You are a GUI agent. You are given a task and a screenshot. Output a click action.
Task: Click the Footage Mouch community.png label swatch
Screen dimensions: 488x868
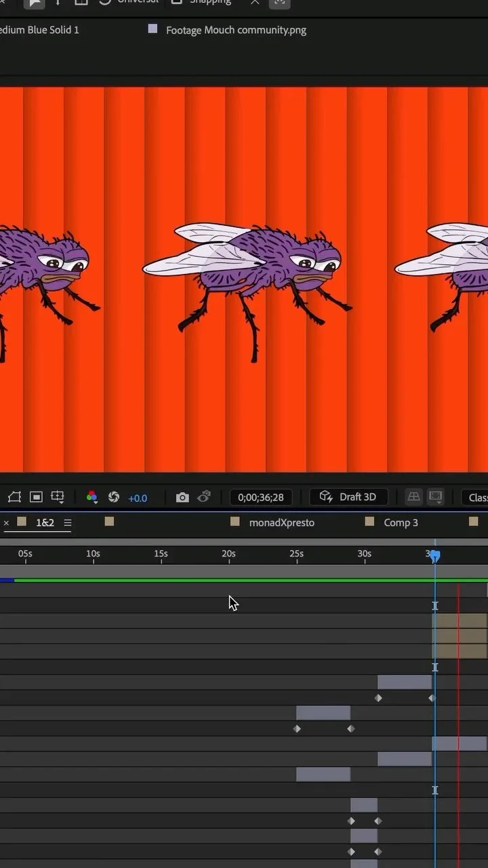pyautogui.click(x=152, y=28)
